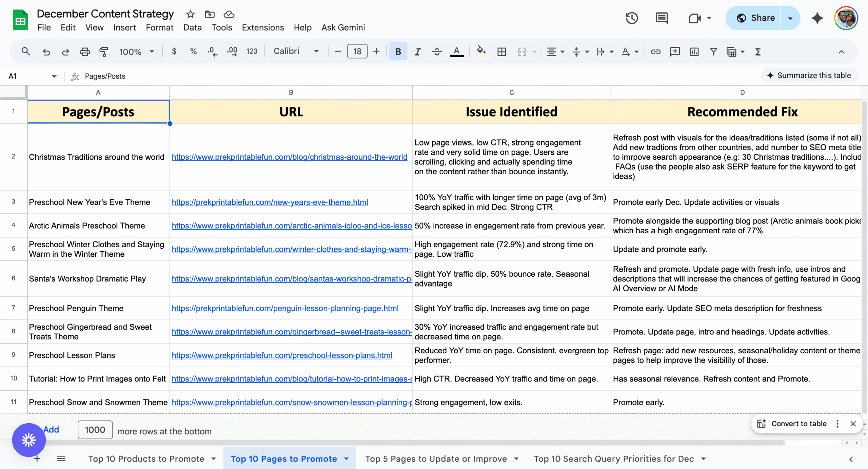Image resolution: width=868 pixels, height=469 pixels.
Task: Insert a link using the toolbar icon
Action: (655, 52)
